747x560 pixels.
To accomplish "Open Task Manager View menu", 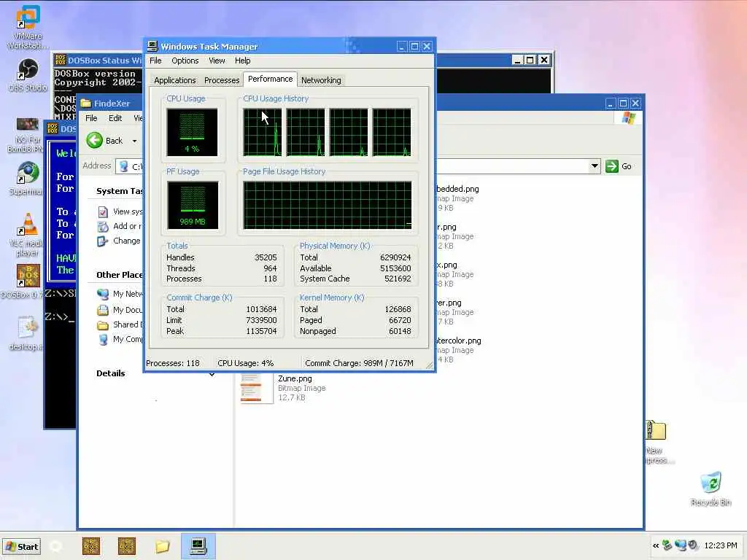I will click(x=217, y=61).
